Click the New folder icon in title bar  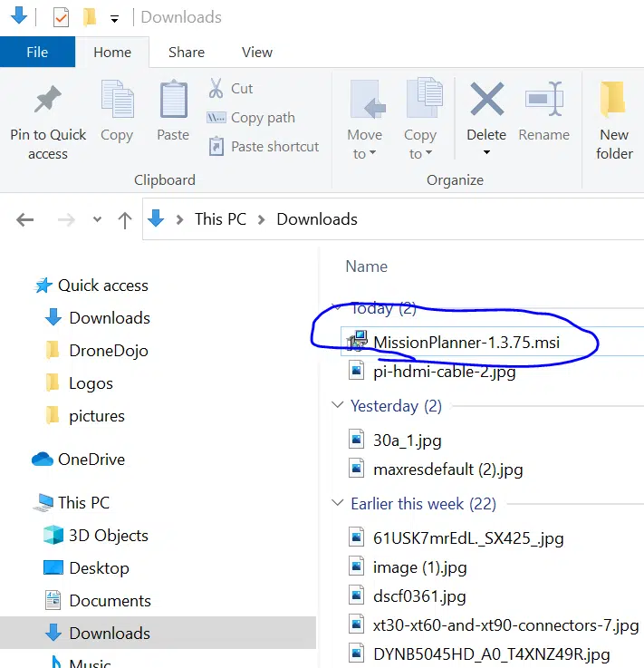click(x=89, y=17)
